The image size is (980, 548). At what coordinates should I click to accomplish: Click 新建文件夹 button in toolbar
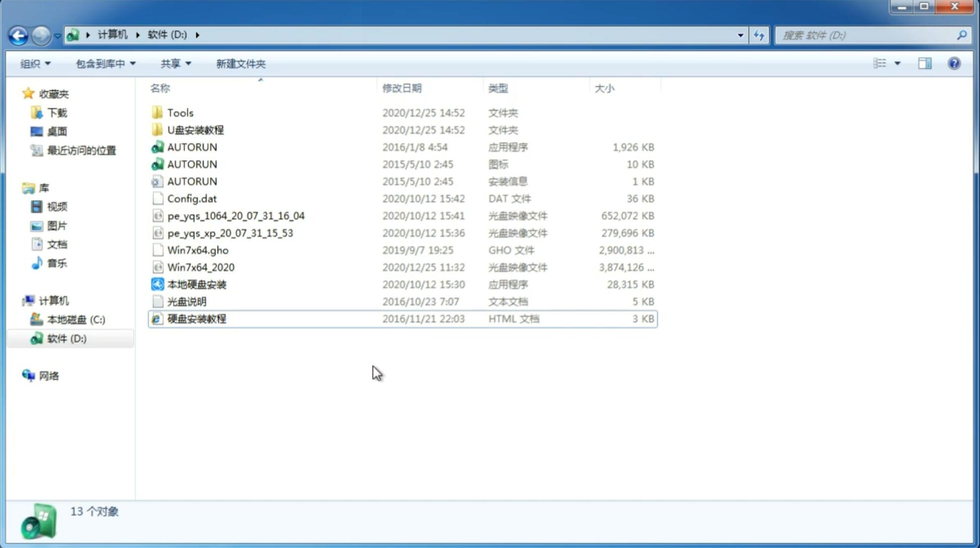[240, 63]
